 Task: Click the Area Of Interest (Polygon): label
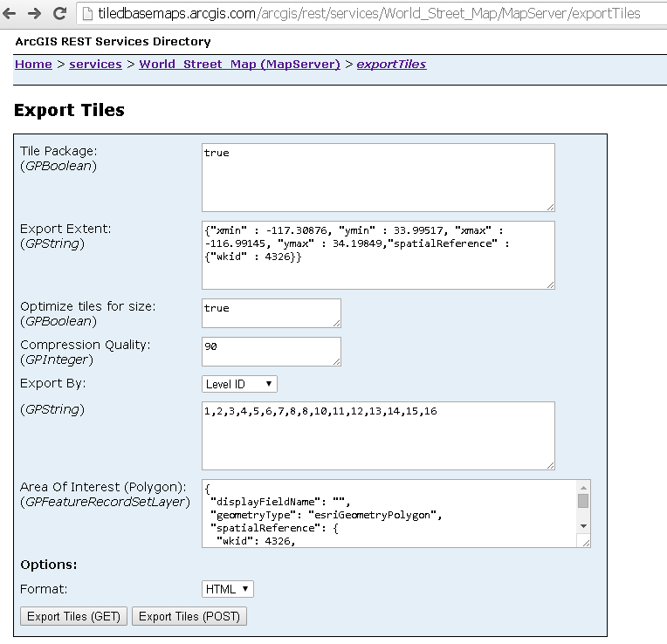coord(103,487)
